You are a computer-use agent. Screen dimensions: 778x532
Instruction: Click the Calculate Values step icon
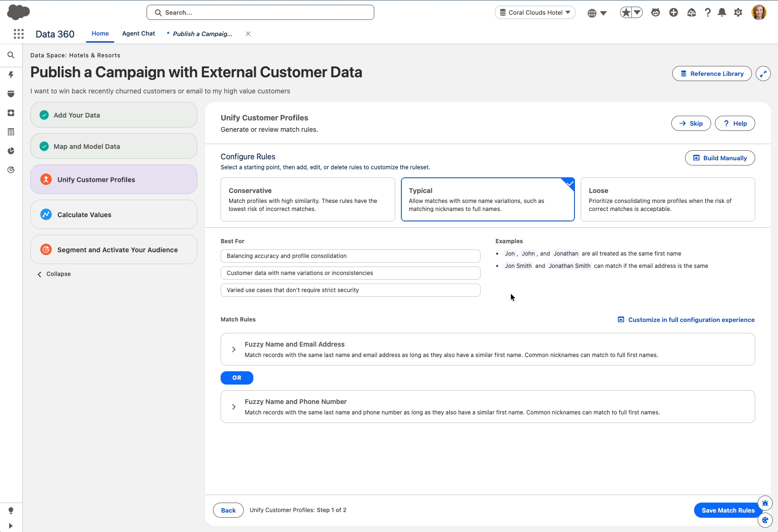46,214
